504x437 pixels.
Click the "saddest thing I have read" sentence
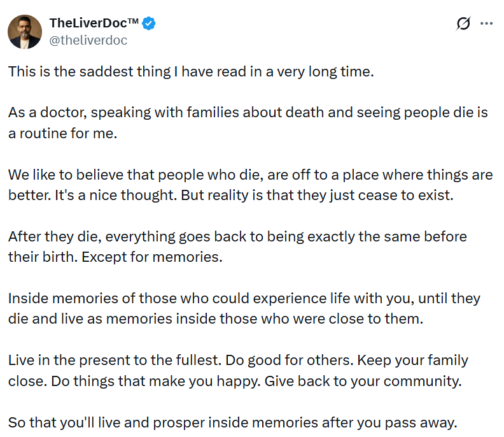(x=191, y=71)
